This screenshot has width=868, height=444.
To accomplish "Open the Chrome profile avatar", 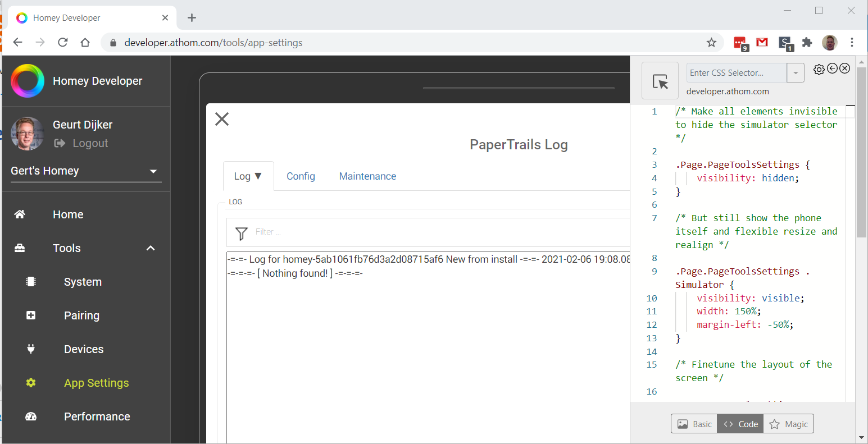I will (830, 43).
